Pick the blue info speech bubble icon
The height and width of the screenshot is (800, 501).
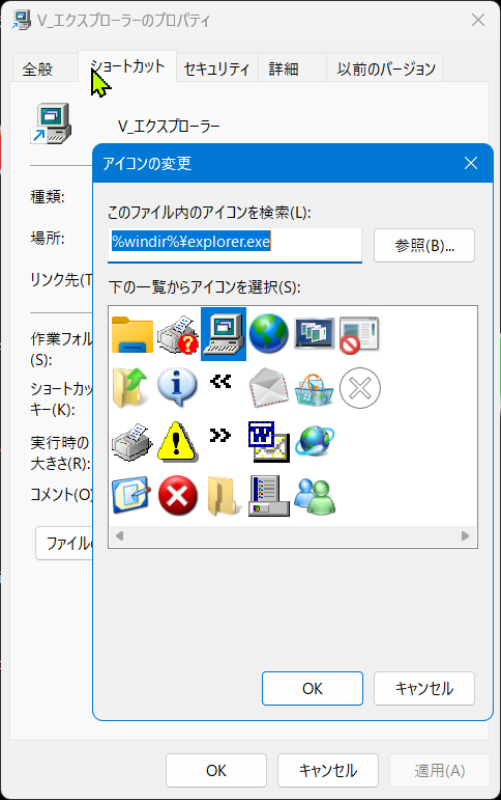(x=177, y=387)
